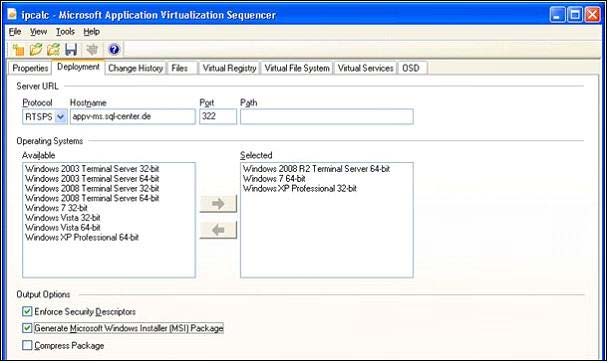
Task: Remove selected OS with left arrow button
Action: click(x=218, y=230)
